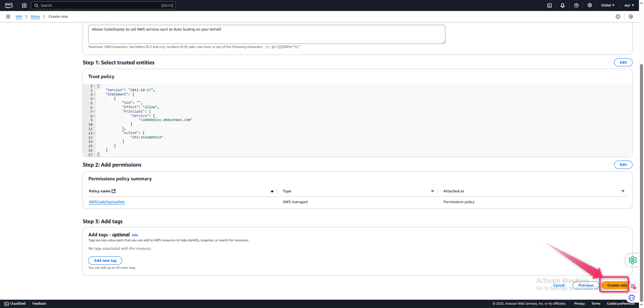Collapse the Principal block fold arrow

click(94, 112)
